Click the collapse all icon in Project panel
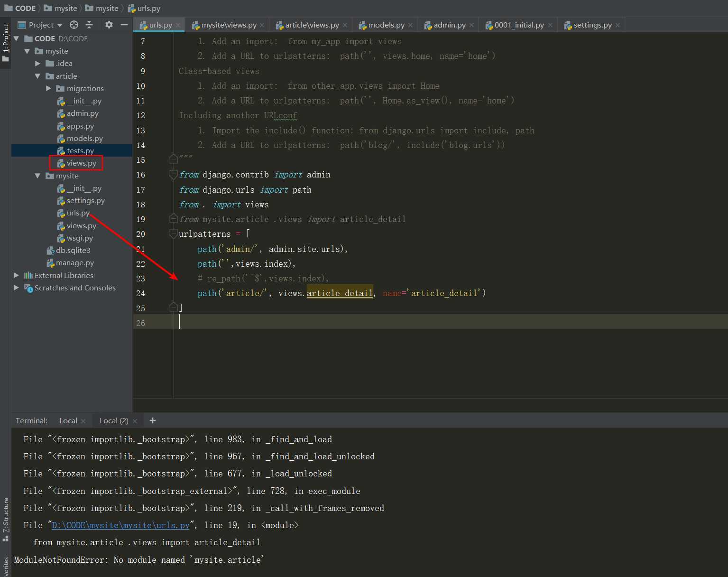The height and width of the screenshot is (577, 728). tap(89, 25)
